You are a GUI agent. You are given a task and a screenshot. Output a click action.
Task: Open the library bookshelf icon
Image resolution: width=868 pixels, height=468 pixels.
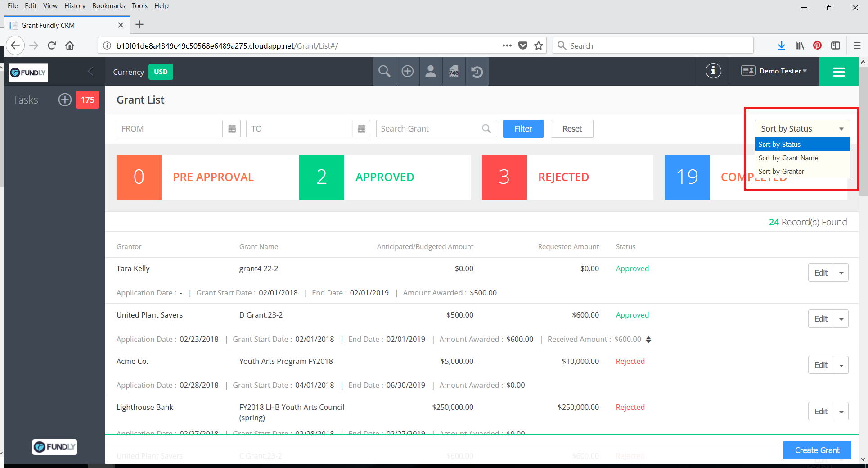click(x=800, y=45)
